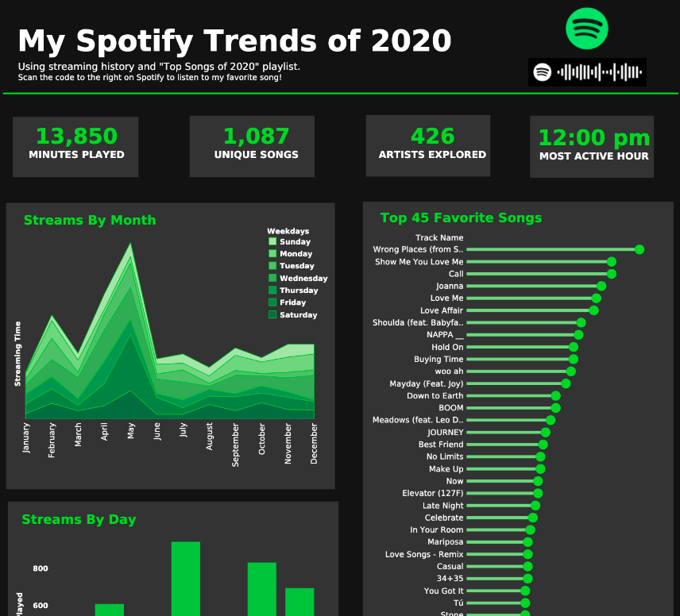Click the Sunday legend color swatch
680x616 pixels.
coord(272,242)
